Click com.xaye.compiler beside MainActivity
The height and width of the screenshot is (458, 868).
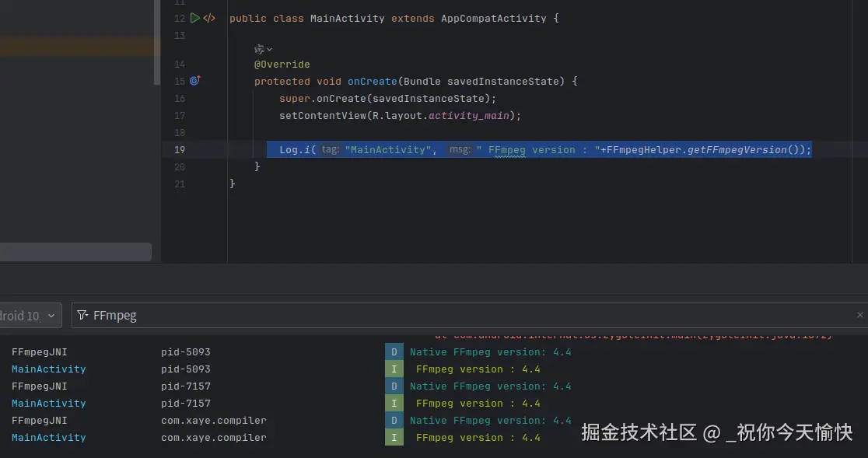coord(214,438)
